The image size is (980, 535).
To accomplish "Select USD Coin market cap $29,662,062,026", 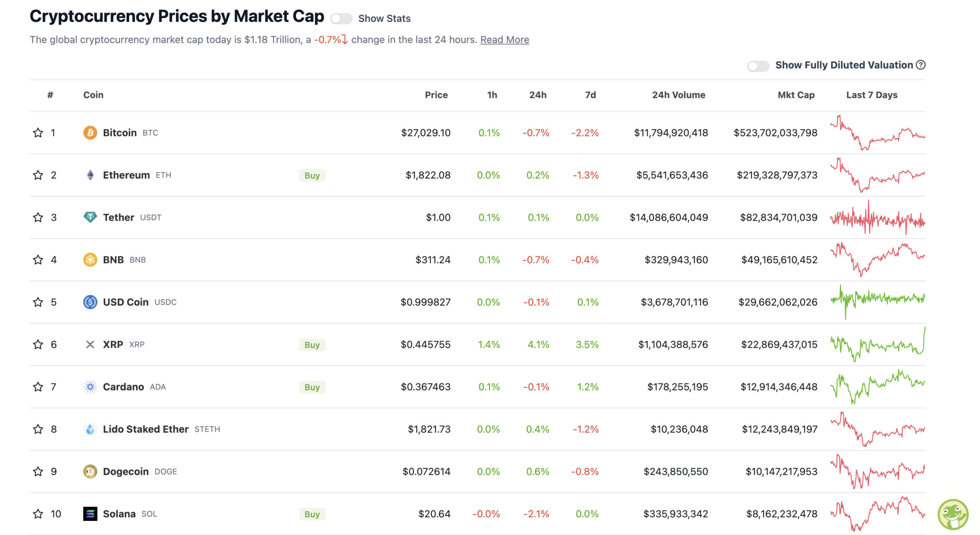I will click(x=778, y=302).
